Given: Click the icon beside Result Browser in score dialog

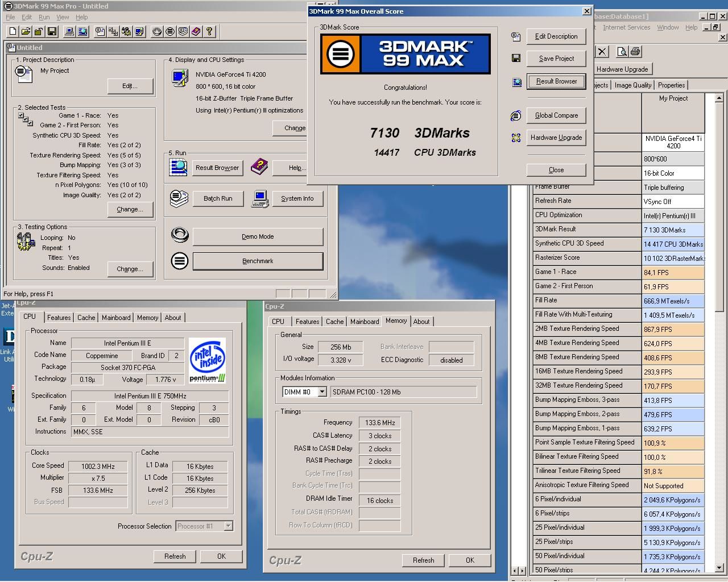Looking at the screenshot, I should [x=516, y=82].
